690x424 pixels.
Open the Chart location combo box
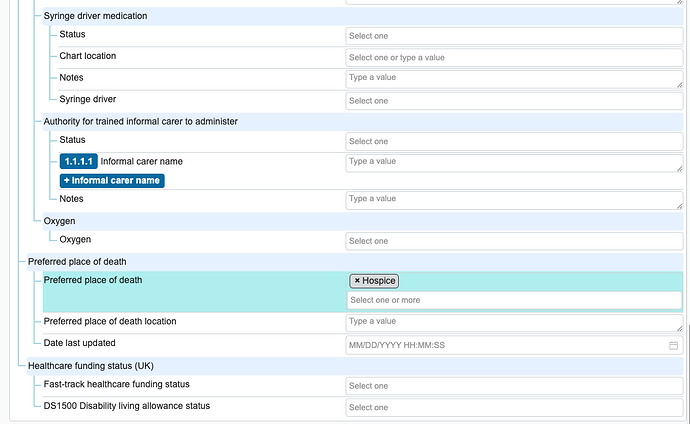(514, 58)
